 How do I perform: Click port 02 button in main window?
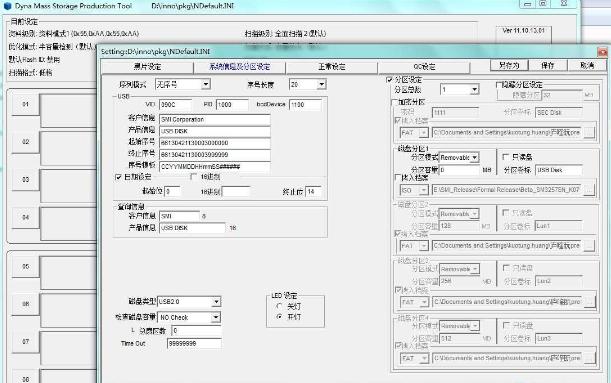click(x=25, y=142)
